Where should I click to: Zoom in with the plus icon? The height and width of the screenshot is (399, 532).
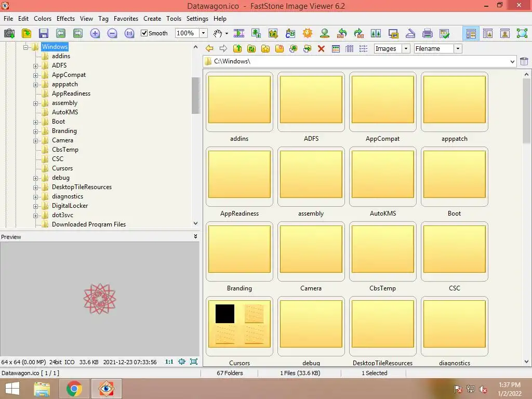[x=95, y=33]
